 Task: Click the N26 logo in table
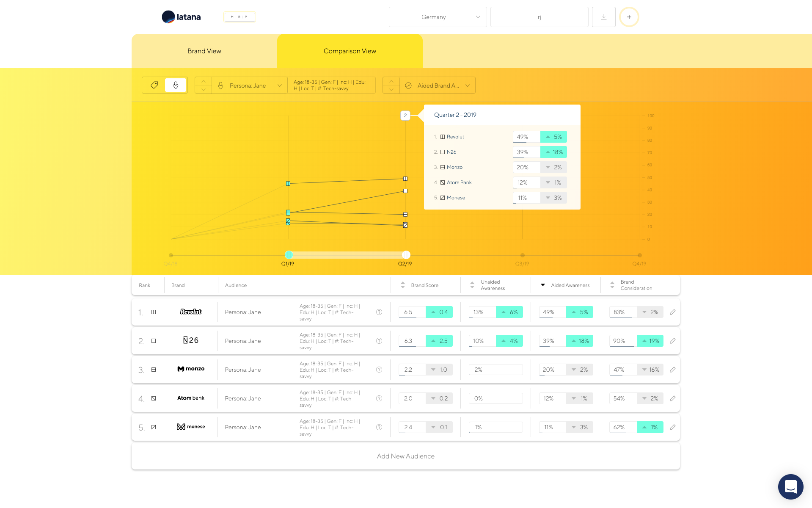coord(191,340)
